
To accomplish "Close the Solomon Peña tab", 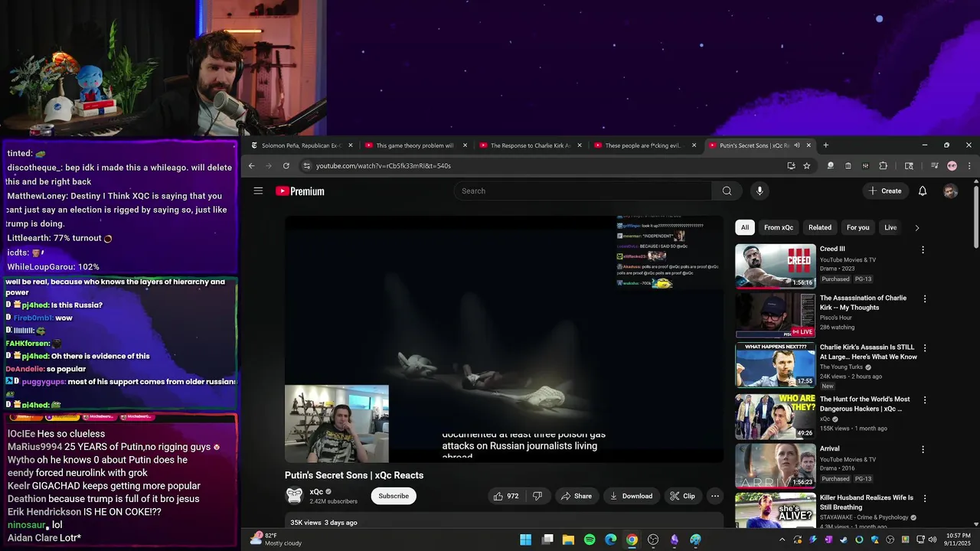I will coord(352,145).
